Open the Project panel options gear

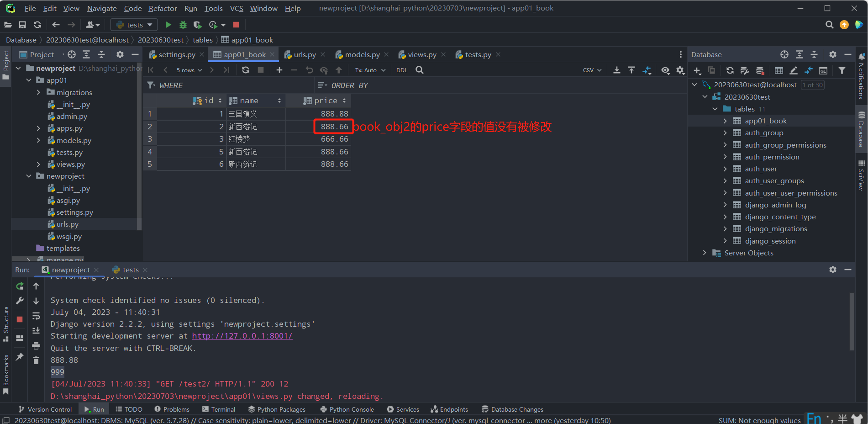pyautogui.click(x=120, y=54)
